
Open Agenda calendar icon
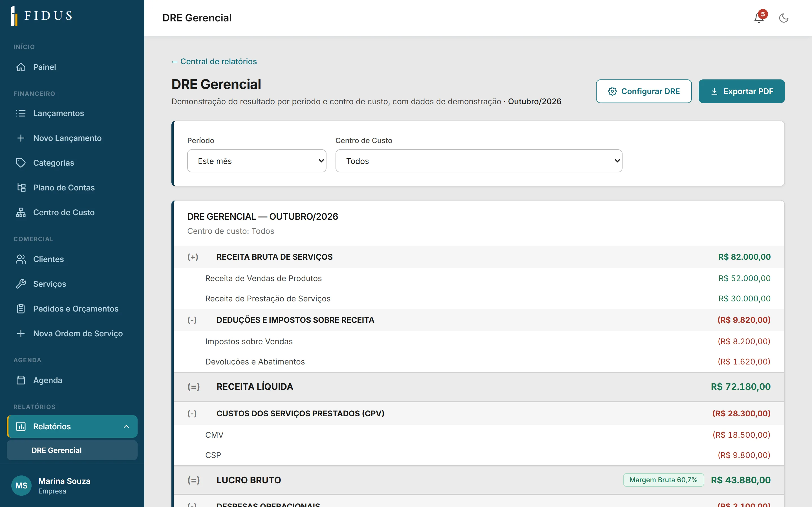tap(21, 380)
